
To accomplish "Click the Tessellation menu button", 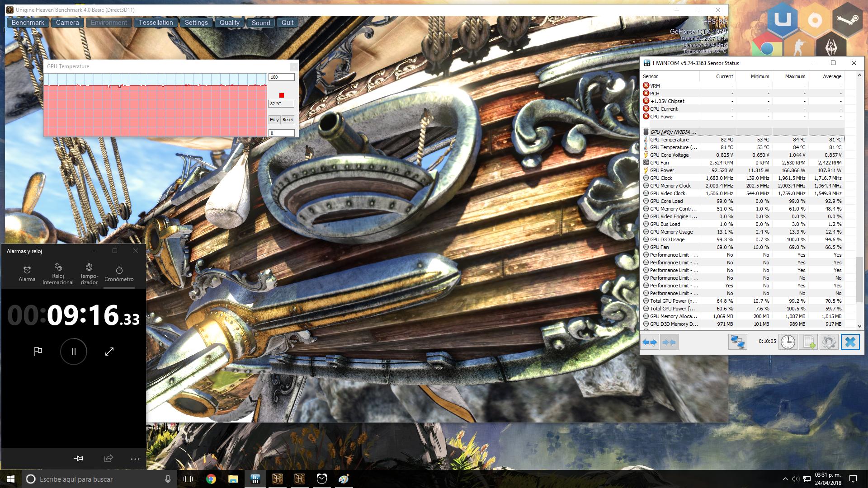I will coord(156,23).
